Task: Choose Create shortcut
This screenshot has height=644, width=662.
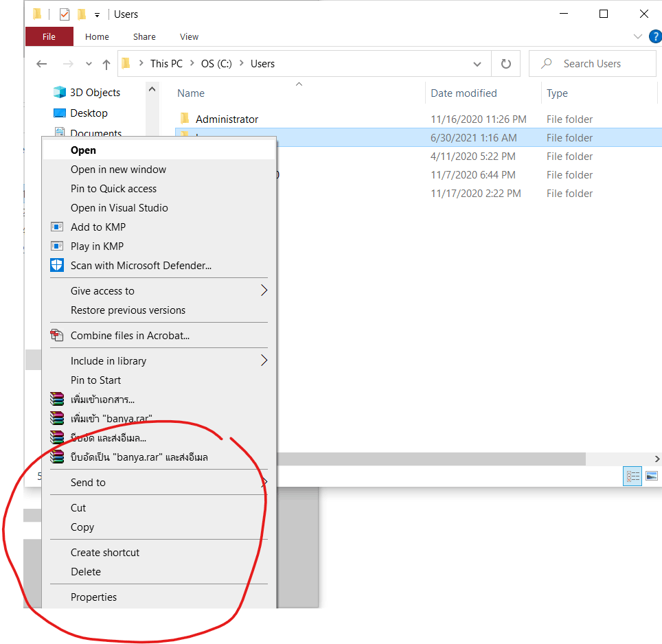Action: [x=159, y=553]
